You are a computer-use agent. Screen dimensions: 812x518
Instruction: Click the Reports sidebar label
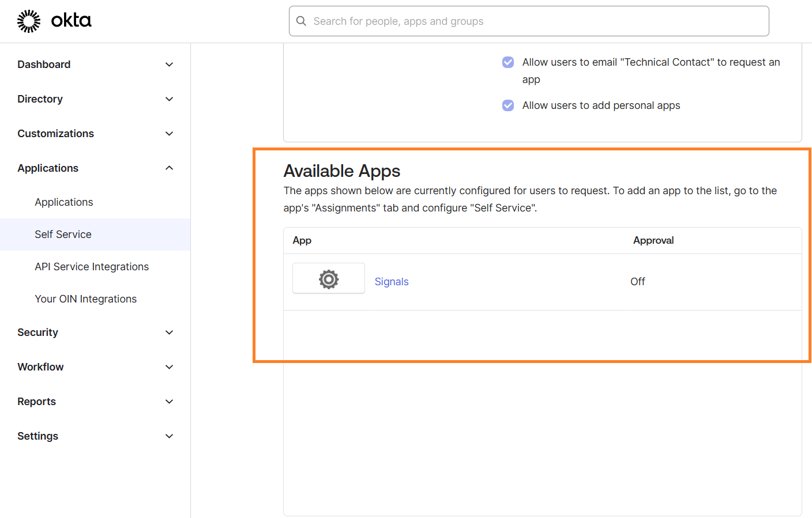pos(36,402)
